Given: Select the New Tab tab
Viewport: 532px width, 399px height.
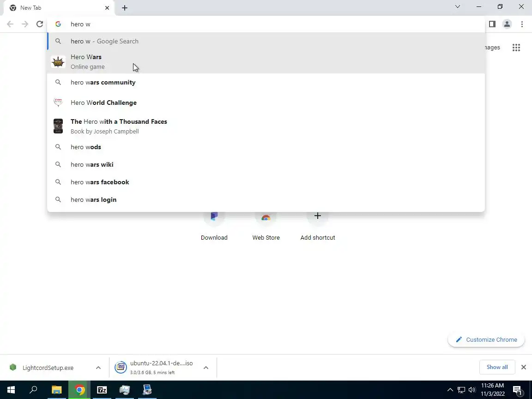Looking at the screenshot, I should coord(60,8).
